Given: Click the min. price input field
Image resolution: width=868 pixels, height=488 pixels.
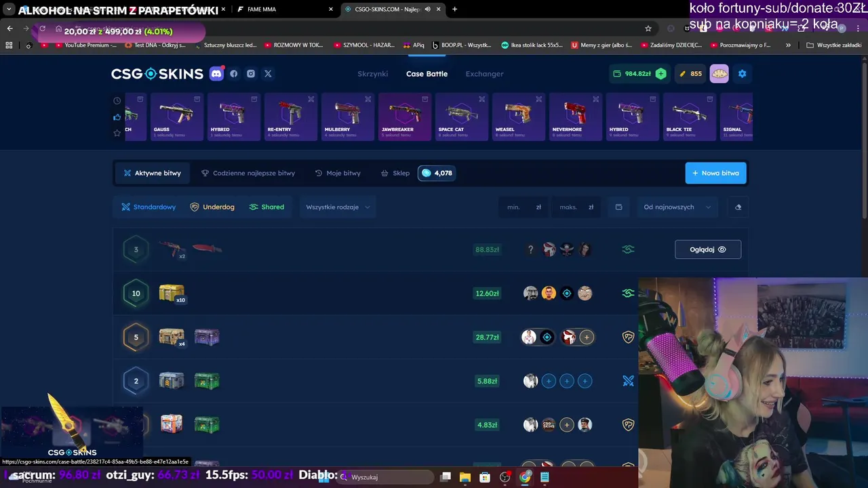Looking at the screenshot, I should coord(522,207).
